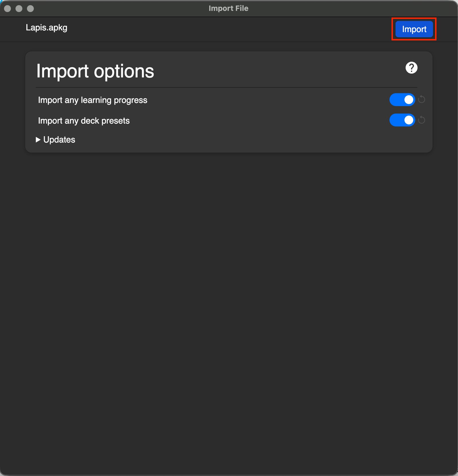
Task: Click the Import any learning progress label
Action: tap(93, 100)
